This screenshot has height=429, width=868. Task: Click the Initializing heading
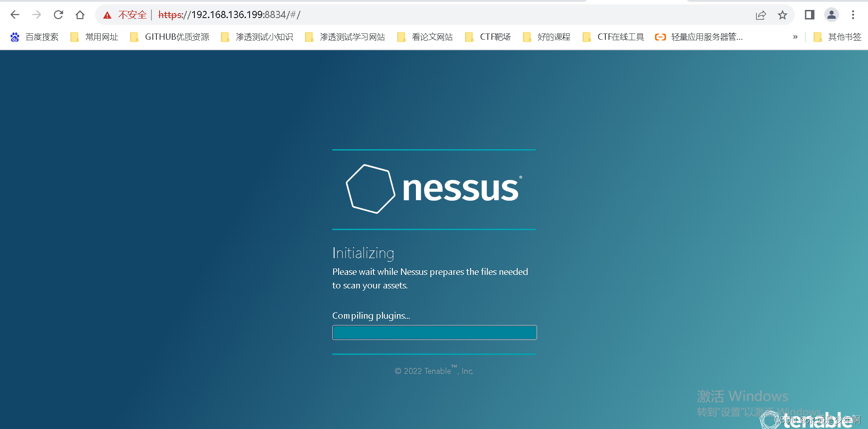[363, 253]
